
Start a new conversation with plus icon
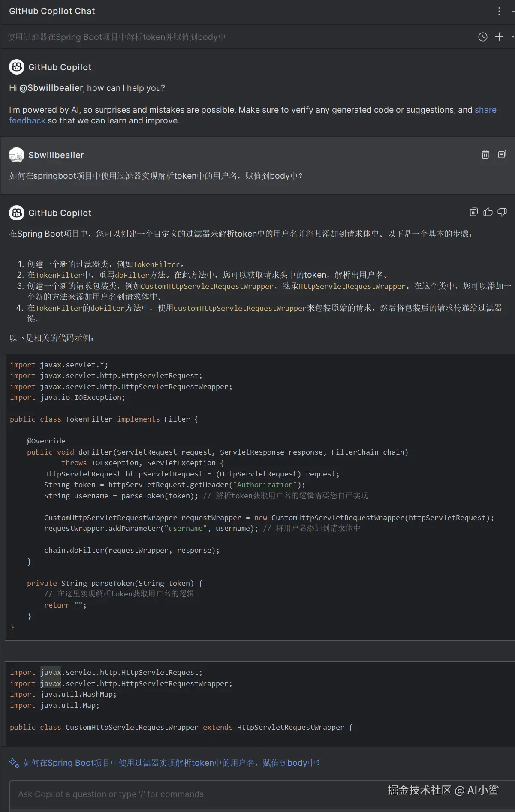pos(499,37)
